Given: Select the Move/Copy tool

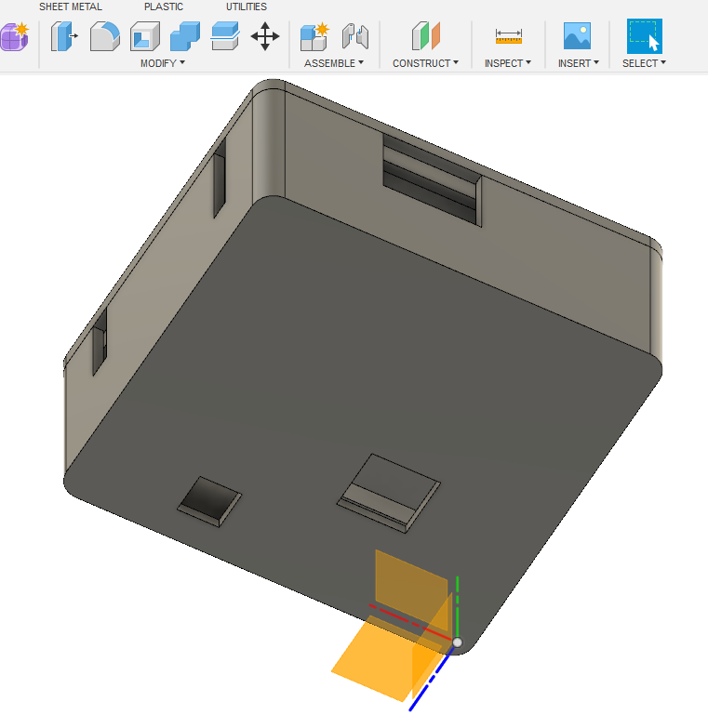Looking at the screenshot, I should tap(265, 36).
